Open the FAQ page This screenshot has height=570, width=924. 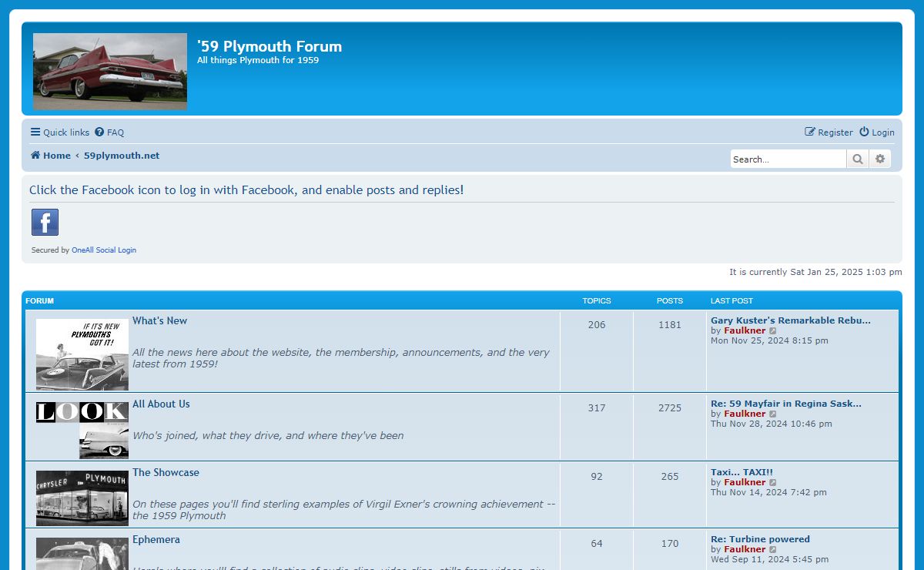109,132
